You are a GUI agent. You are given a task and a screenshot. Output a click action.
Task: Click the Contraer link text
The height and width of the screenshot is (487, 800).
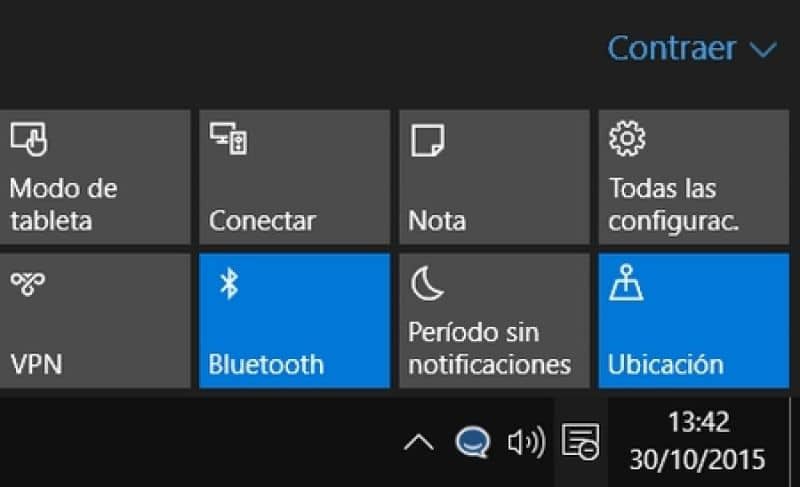(x=672, y=48)
